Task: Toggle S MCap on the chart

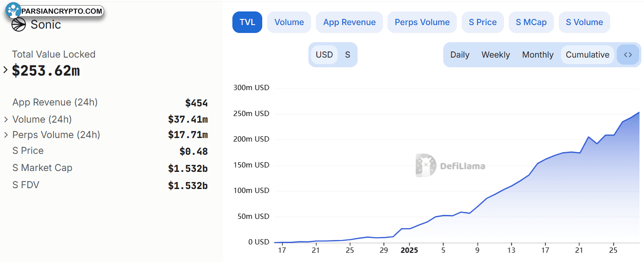Action: click(x=532, y=22)
